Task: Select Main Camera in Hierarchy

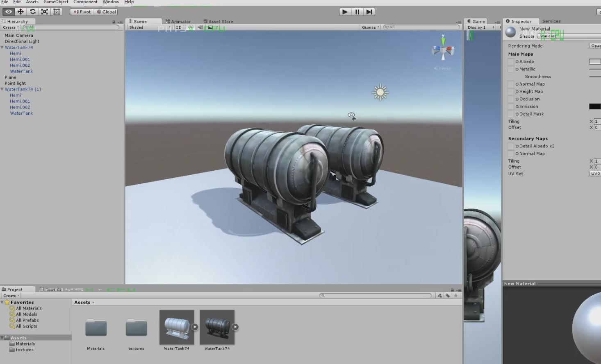Action: [x=19, y=36]
